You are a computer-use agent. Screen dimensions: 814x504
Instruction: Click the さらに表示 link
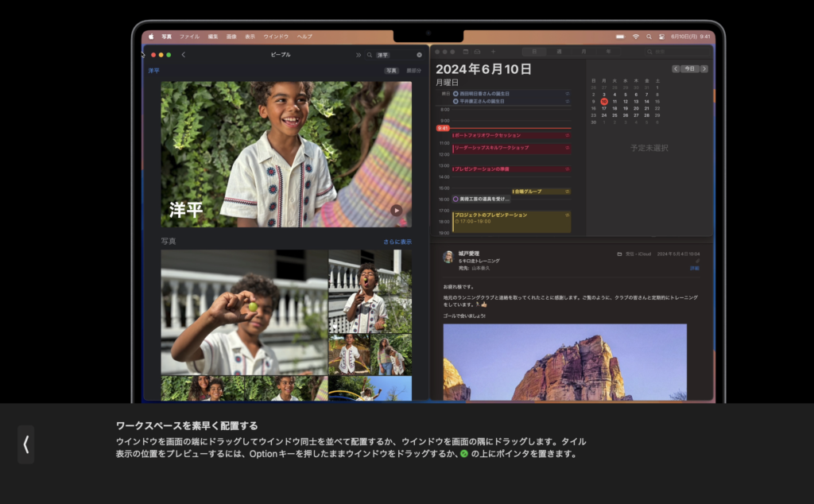click(x=397, y=242)
